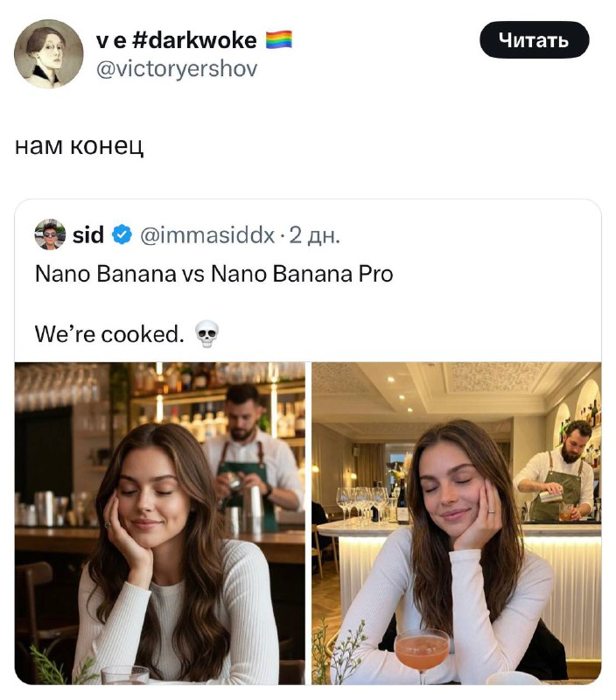Click the rainbow flag emoji in display name
Screen dimensions: 616x700
(277, 39)
